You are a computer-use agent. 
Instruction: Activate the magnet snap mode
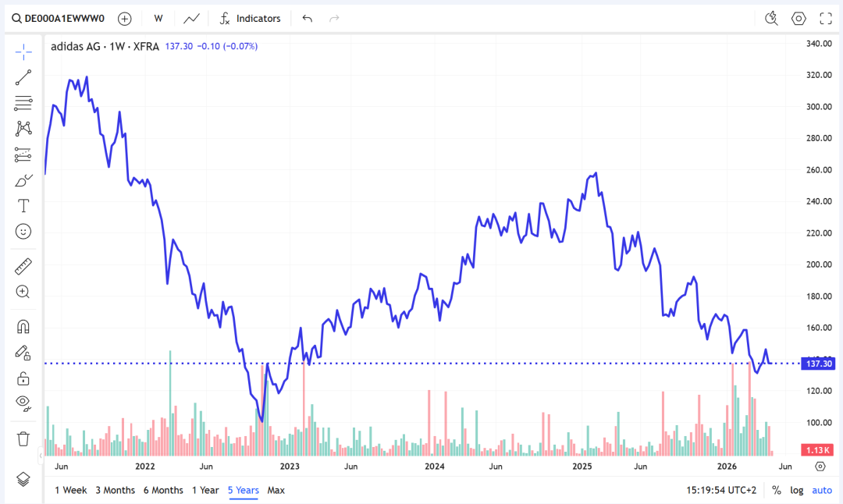pos(23,327)
